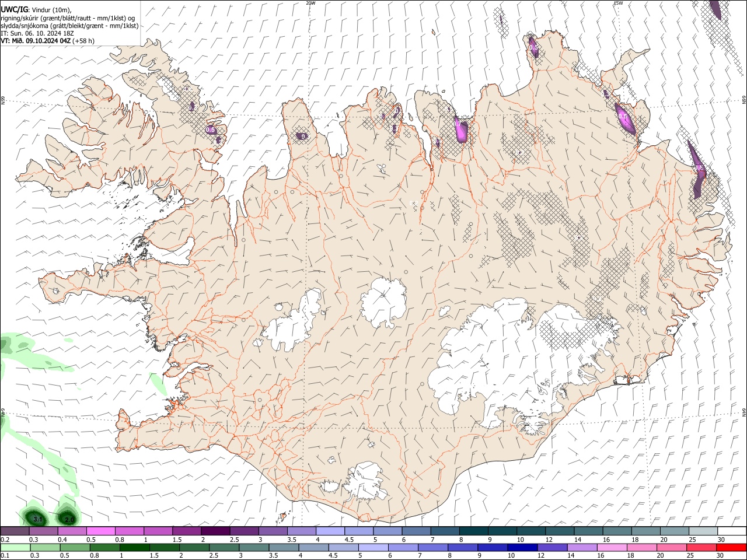Pick the darkest purple swatch after 2 on the upper scale
Image resolution: width=747 pixels, height=560 pixels.
tap(216, 531)
